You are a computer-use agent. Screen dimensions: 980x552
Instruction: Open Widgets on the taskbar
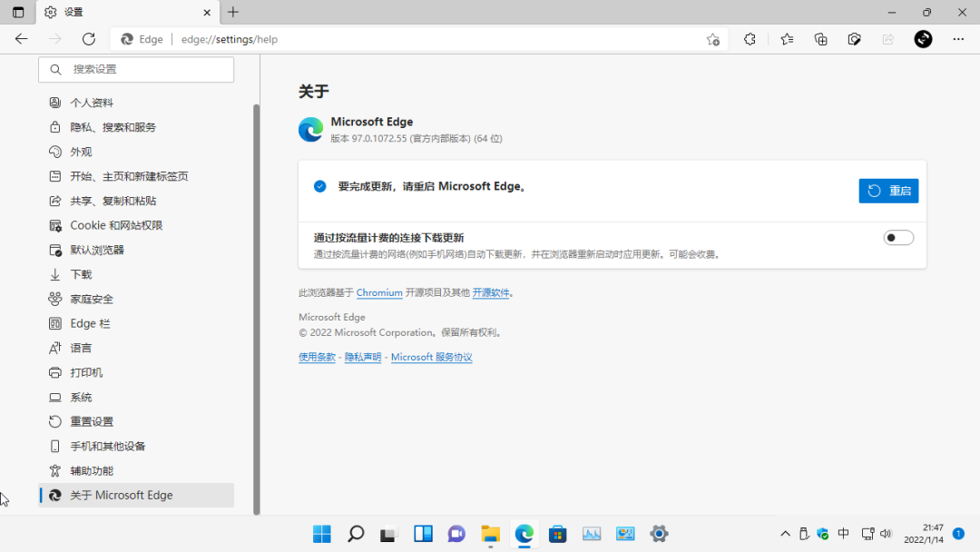pyautogui.click(x=423, y=534)
